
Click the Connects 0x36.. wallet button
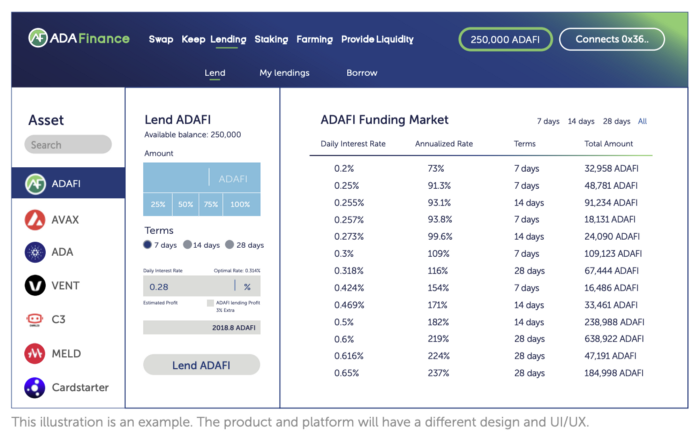pyautogui.click(x=612, y=39)
